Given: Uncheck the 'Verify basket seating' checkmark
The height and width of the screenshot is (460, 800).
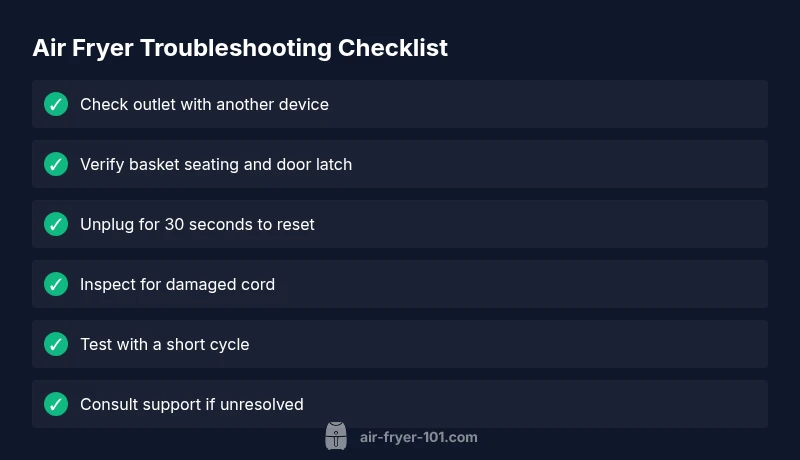Looking at the screenshot, I should click(56, 164).
